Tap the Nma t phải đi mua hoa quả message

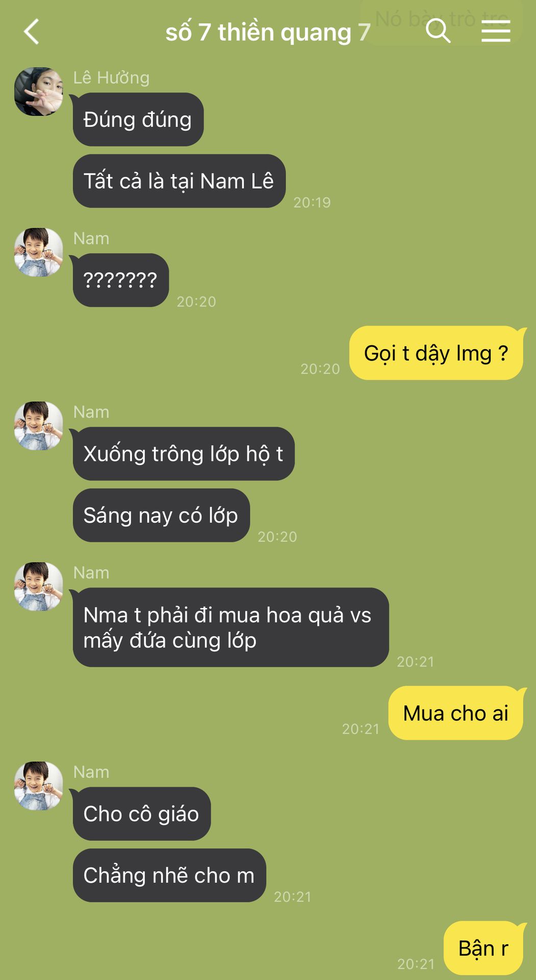[231, 627]
